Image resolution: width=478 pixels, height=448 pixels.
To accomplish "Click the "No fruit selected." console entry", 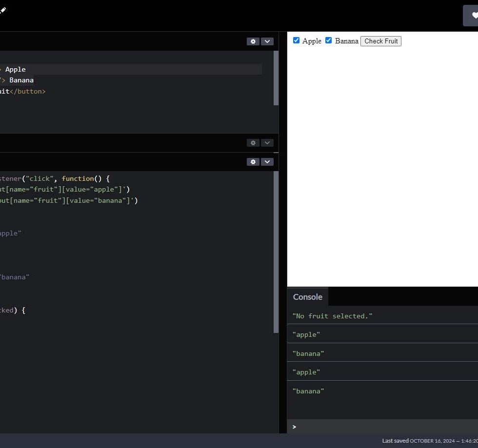I will pyautogui.click(x=333, y=316).
